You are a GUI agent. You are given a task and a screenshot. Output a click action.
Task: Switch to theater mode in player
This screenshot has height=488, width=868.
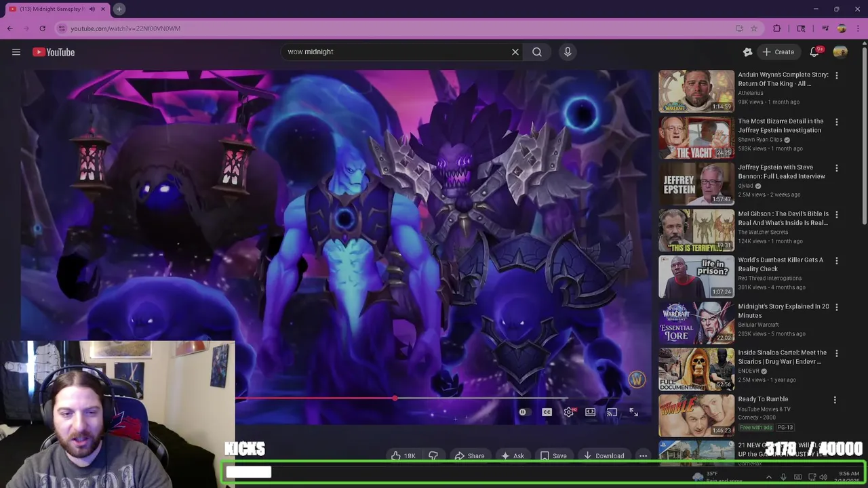pyautogui.click(x=591, y=412)
